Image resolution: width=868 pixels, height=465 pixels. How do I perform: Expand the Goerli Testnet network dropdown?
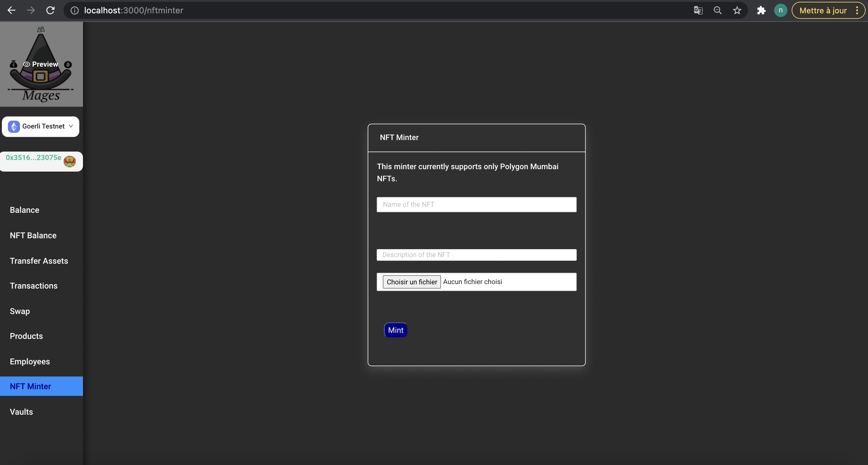point(41,126)
